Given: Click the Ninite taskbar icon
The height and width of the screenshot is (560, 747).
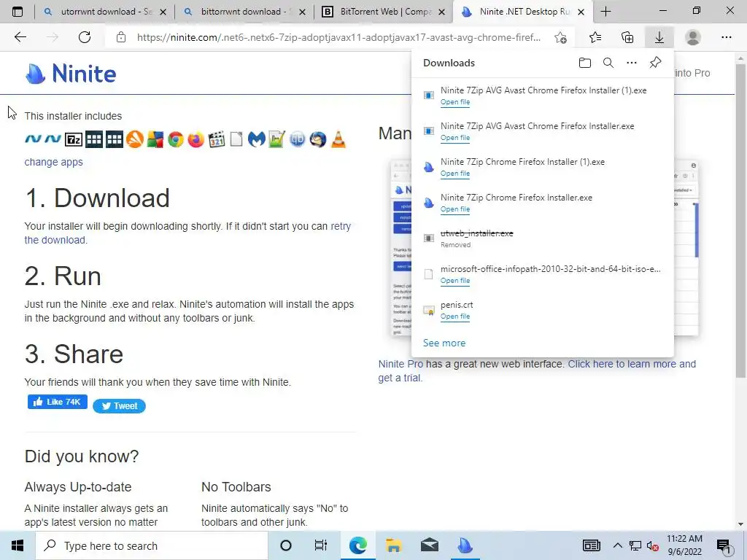Looking at the screenshot, I should tap(465, 545).
